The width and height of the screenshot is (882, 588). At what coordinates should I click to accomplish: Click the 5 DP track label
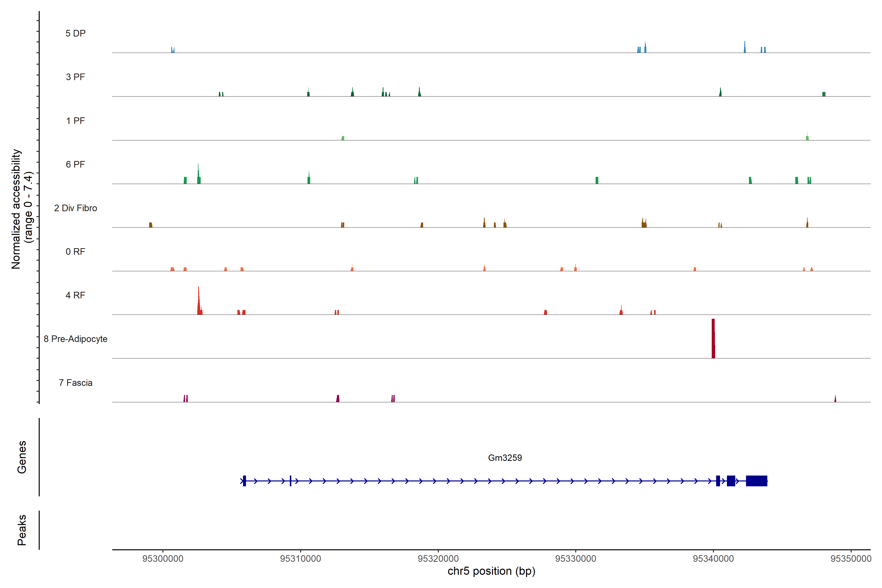(75, 33)
